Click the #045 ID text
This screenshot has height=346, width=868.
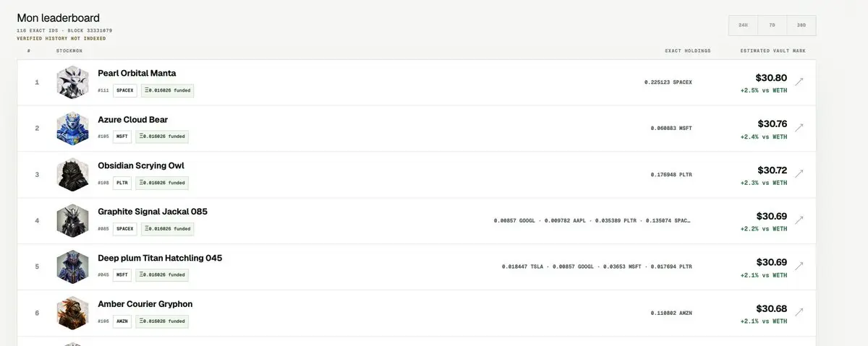click(103, 275)
